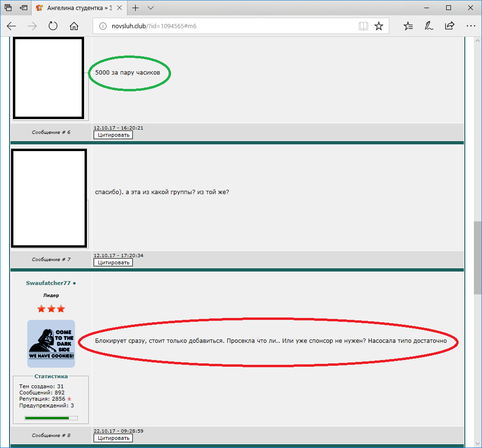Viewport: 482px width, 448px height.
Task: Open Swaufatcher77 user profile link
Action: pos(48,283)
